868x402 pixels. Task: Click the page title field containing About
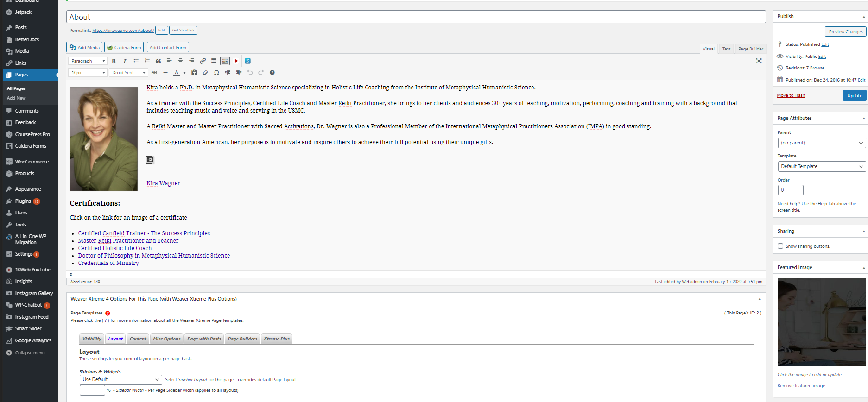[416, 17]
